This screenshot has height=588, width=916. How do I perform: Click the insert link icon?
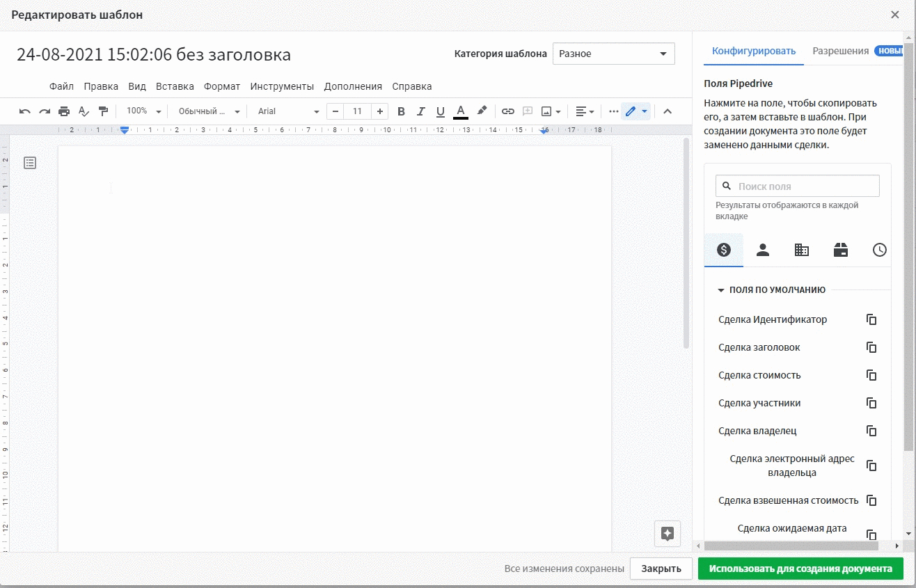(x=508, y=111)
